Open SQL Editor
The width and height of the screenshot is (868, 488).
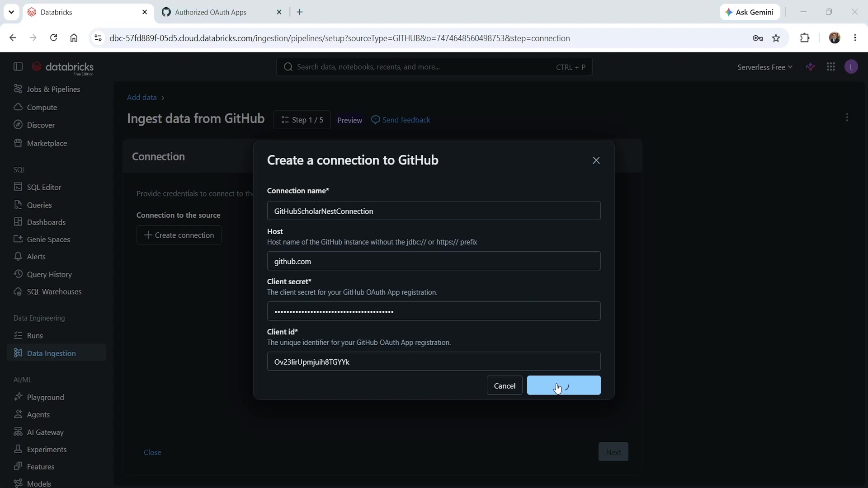tap(44, 187)
